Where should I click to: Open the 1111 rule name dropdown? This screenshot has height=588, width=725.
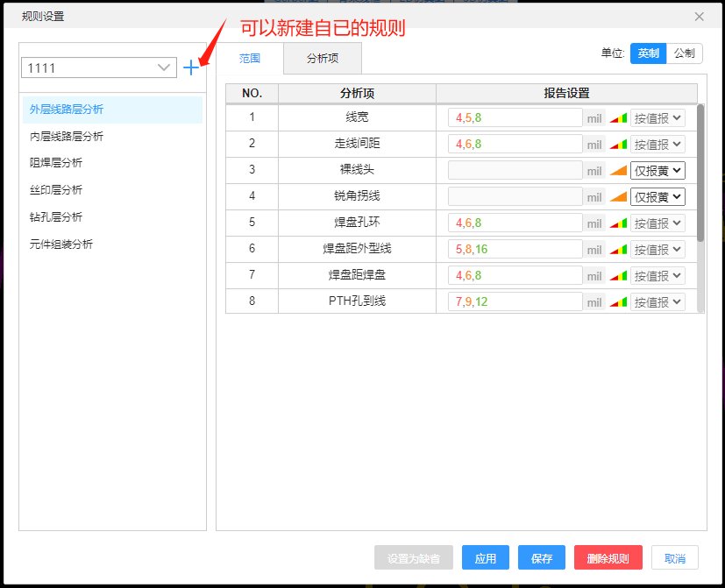point(98,67)
